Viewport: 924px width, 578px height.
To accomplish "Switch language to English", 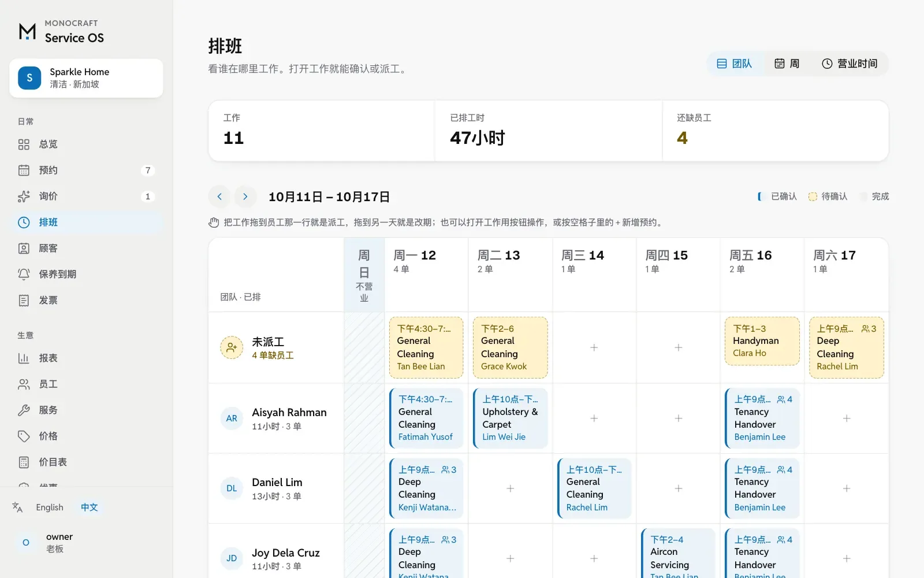I will [50, 507].
